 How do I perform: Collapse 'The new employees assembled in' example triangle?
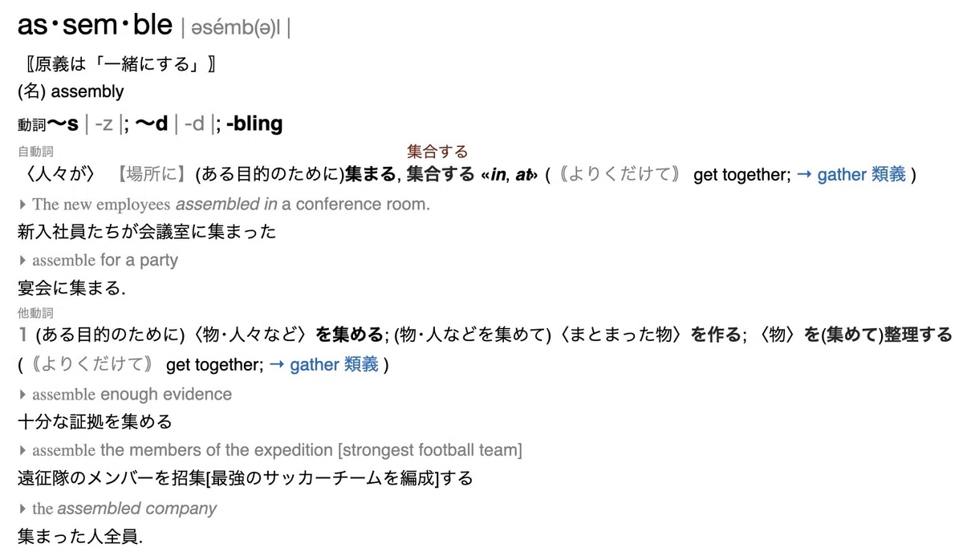coord(22,205)
